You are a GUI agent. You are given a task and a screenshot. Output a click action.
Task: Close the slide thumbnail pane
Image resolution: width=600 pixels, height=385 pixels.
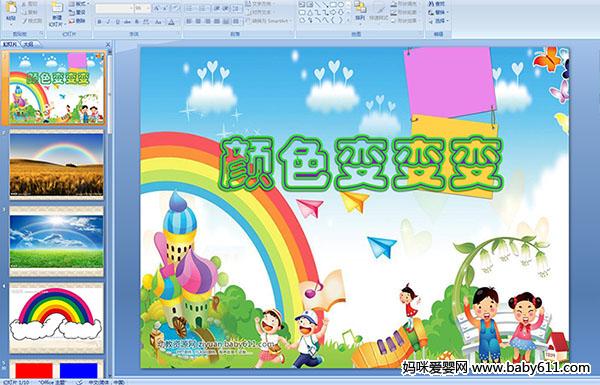pos(108,44)
